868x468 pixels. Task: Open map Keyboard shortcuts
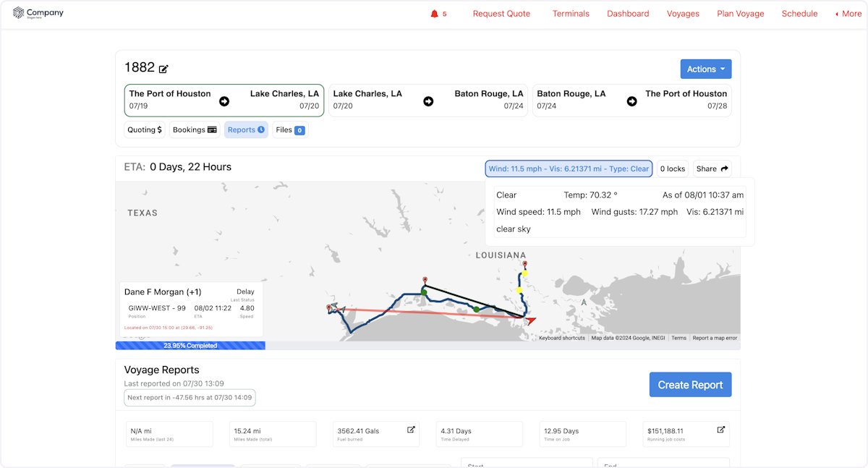tap(562, 338)
